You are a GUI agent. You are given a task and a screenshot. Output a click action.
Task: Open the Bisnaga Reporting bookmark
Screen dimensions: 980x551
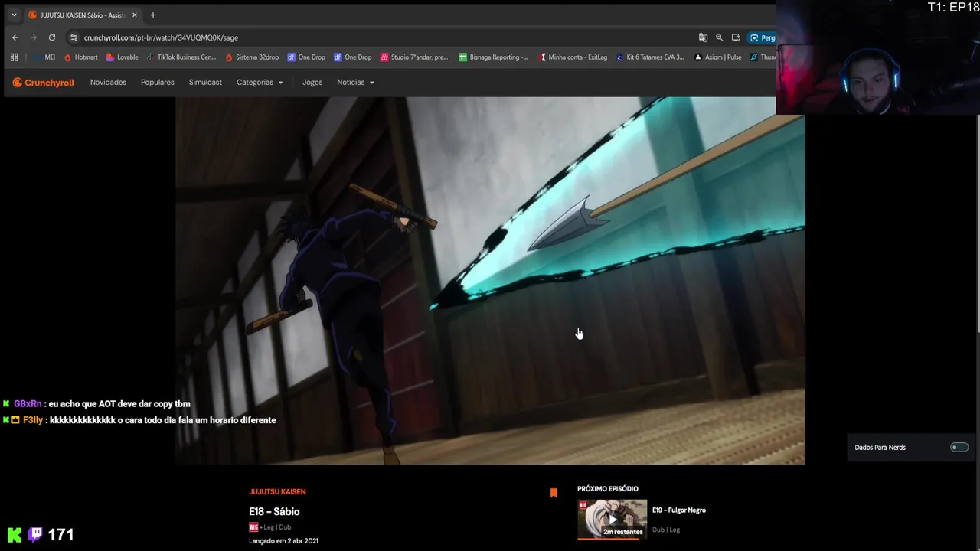(493, 57)
